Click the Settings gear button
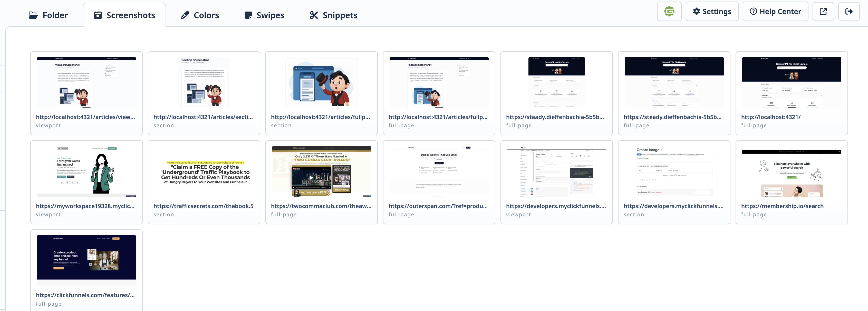This screenshot has height=311, width=868. 712,12
